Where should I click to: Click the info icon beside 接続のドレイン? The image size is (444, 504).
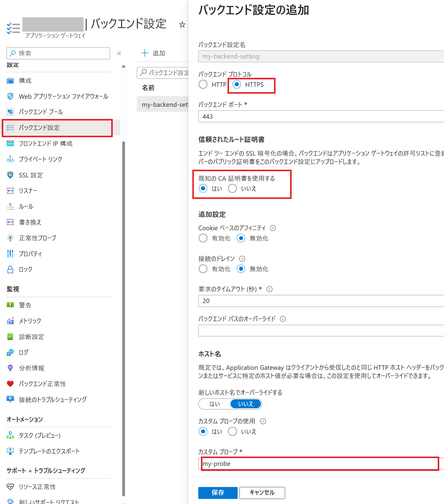tap(242, 259)
